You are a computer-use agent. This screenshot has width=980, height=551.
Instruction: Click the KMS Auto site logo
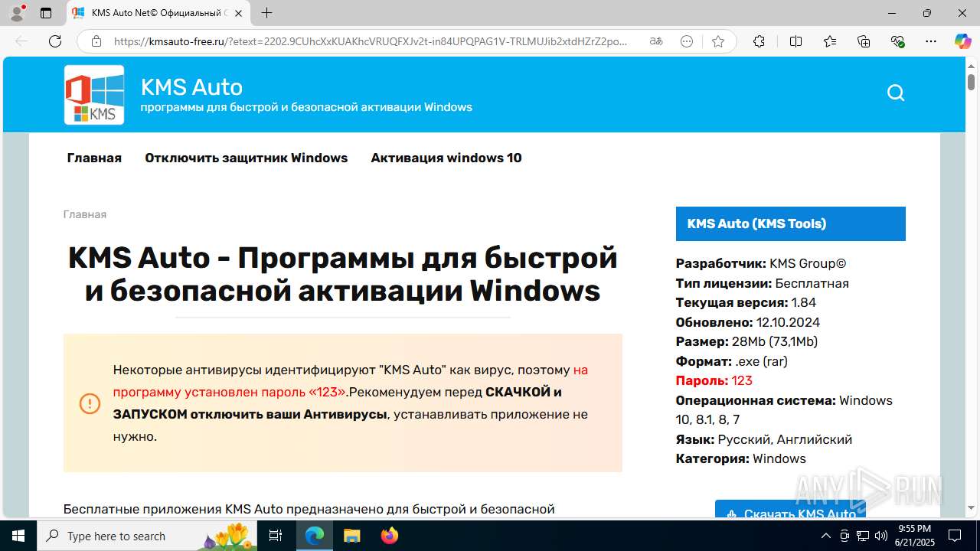click(x=94, y=95)
